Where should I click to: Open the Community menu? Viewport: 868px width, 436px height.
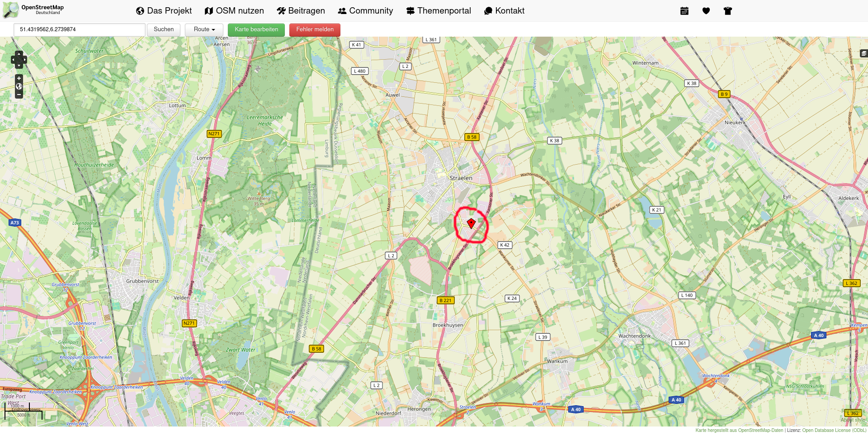pos(365,11)
